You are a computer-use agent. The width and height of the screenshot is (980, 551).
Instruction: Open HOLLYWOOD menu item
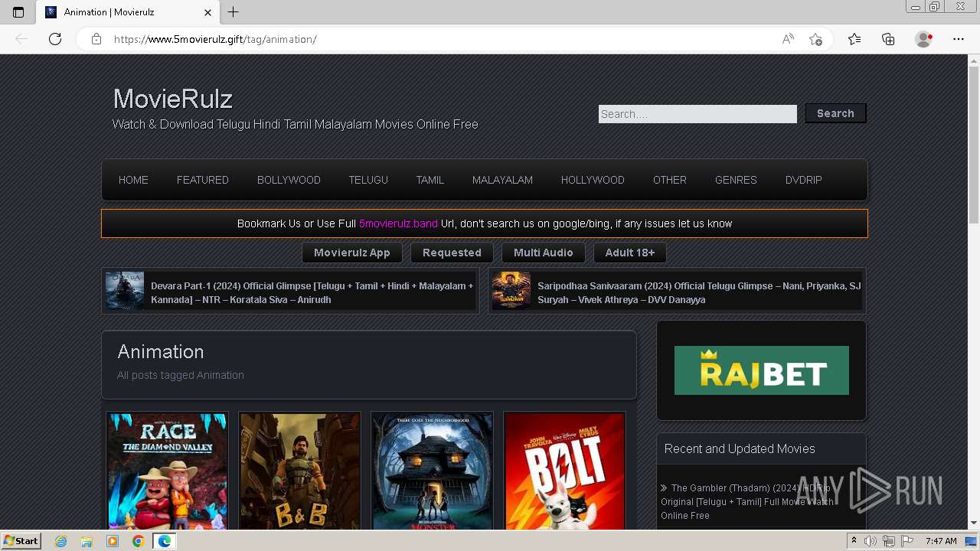pyautogui.click(x=593, y=180)
